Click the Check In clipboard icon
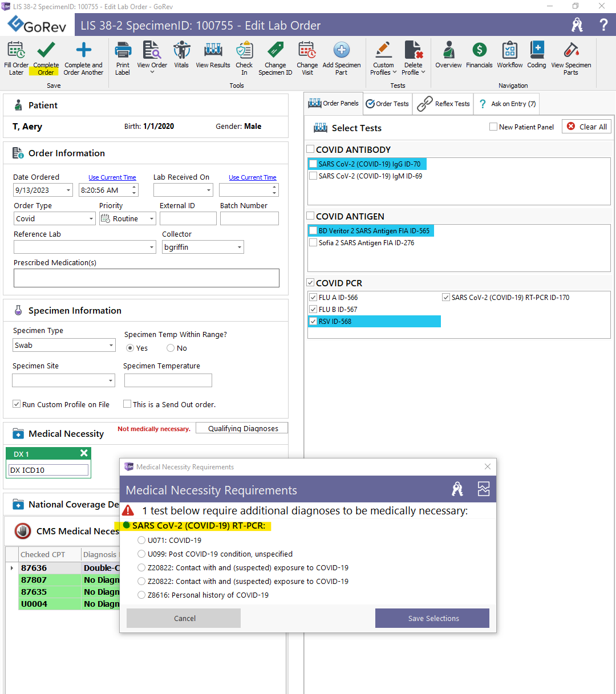This screenshot has width=616, height=694. [244, 50]
